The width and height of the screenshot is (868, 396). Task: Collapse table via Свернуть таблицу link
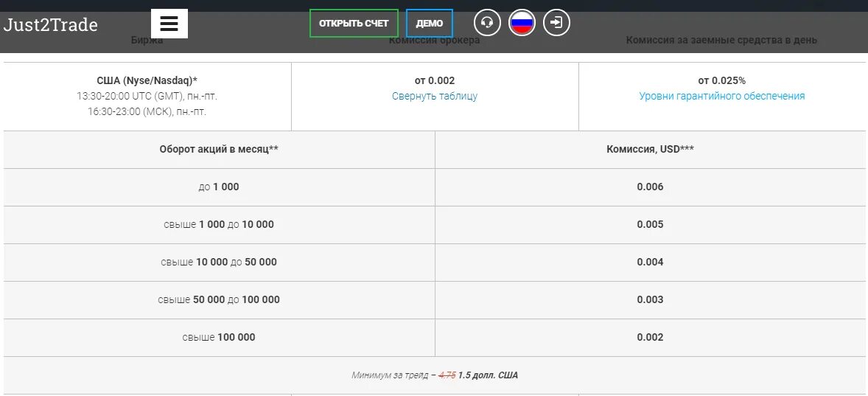tap(435, 96)
